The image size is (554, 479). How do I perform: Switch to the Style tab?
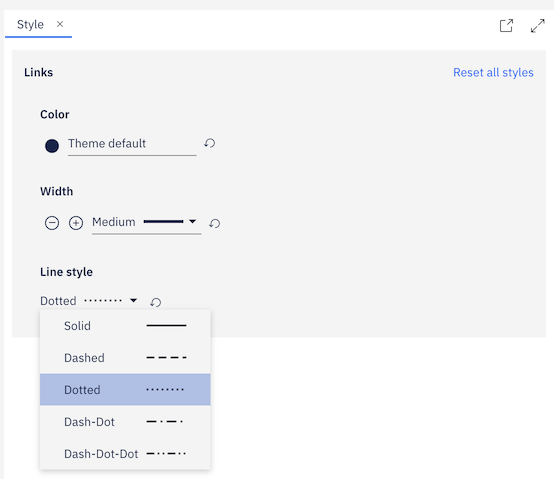click(x=30, y=24)
